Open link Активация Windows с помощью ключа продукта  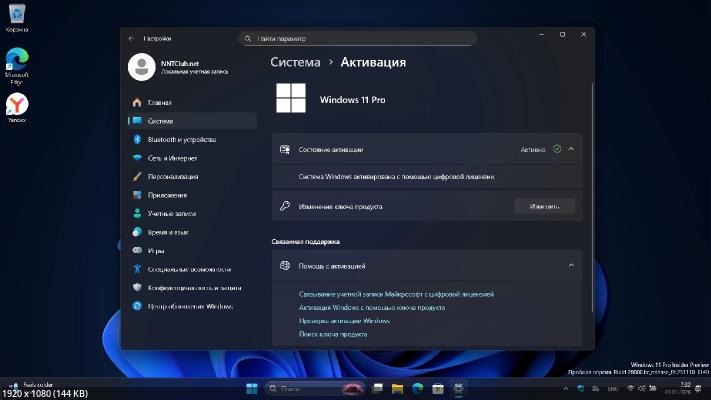tap(372, 308)
